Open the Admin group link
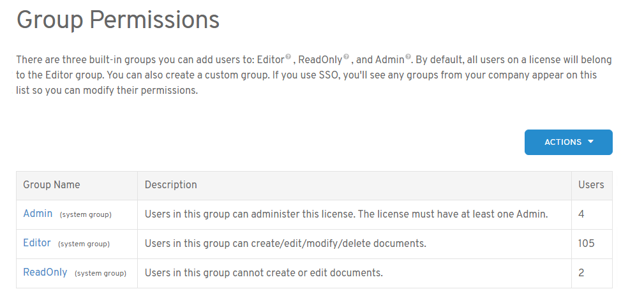Screen dimensions: 644x305 coord(38,214)
